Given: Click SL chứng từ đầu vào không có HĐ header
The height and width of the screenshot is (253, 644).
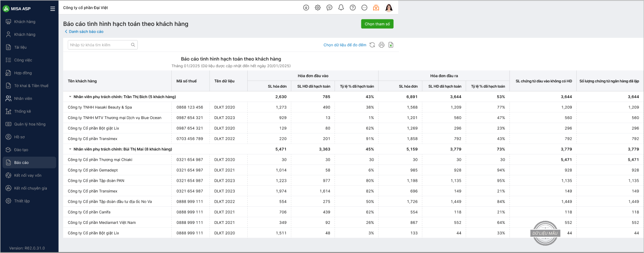Looking at the screenshot, I should tap(544, 81).
